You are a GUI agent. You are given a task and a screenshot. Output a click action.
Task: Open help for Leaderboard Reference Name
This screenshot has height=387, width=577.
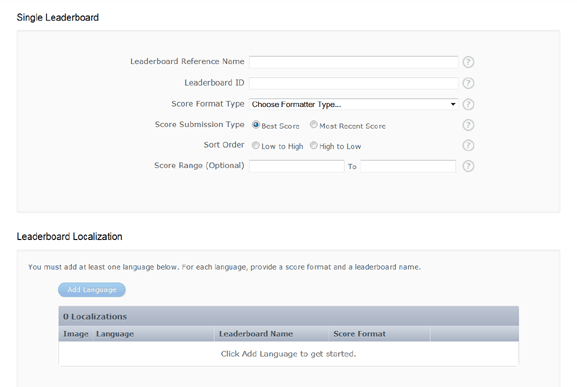[468, 62]
